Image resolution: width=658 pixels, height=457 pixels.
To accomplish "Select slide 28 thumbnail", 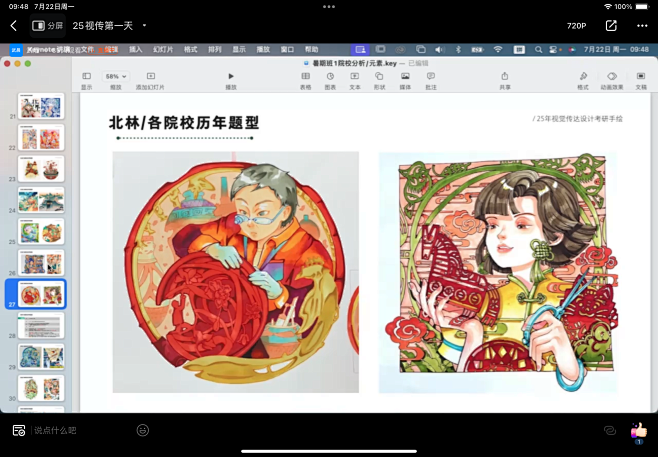I will (x=41, y=325).
